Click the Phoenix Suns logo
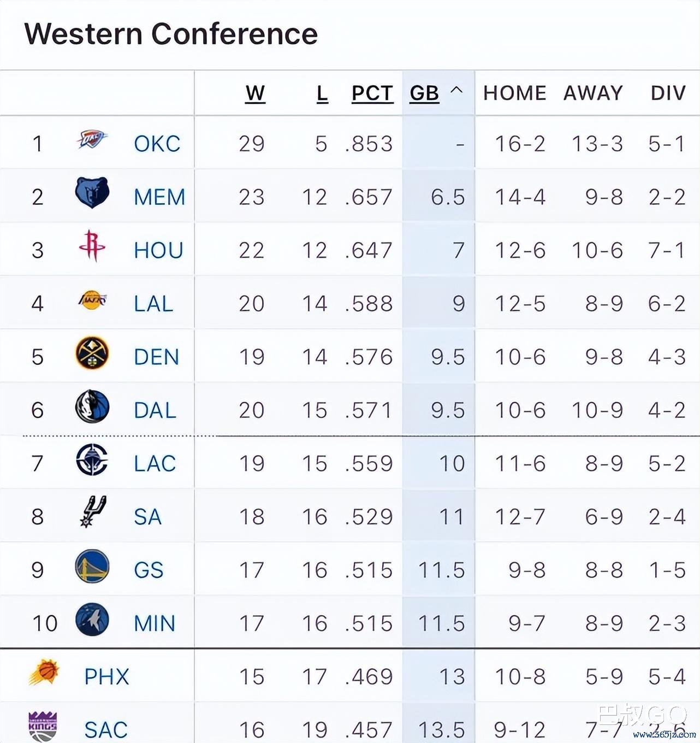This screenshot has height=743, width=700. point(44,673)
